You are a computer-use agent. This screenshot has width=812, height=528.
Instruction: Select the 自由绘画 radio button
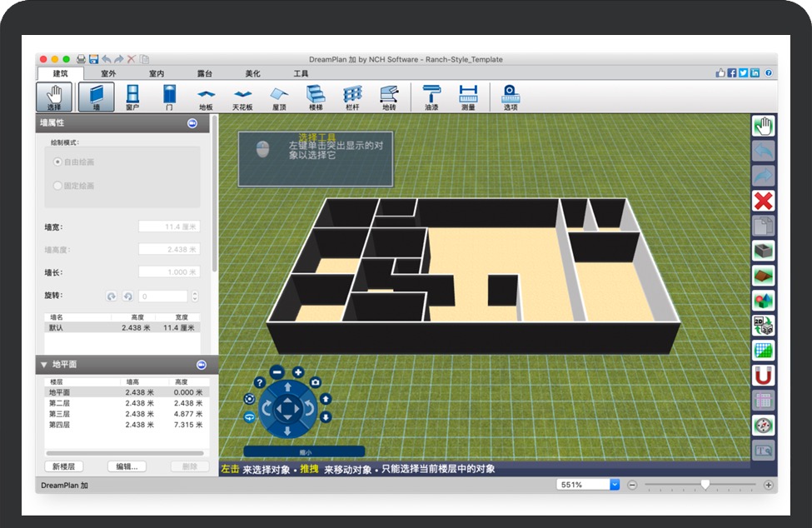pyautogui.click(x=57, y=162)
